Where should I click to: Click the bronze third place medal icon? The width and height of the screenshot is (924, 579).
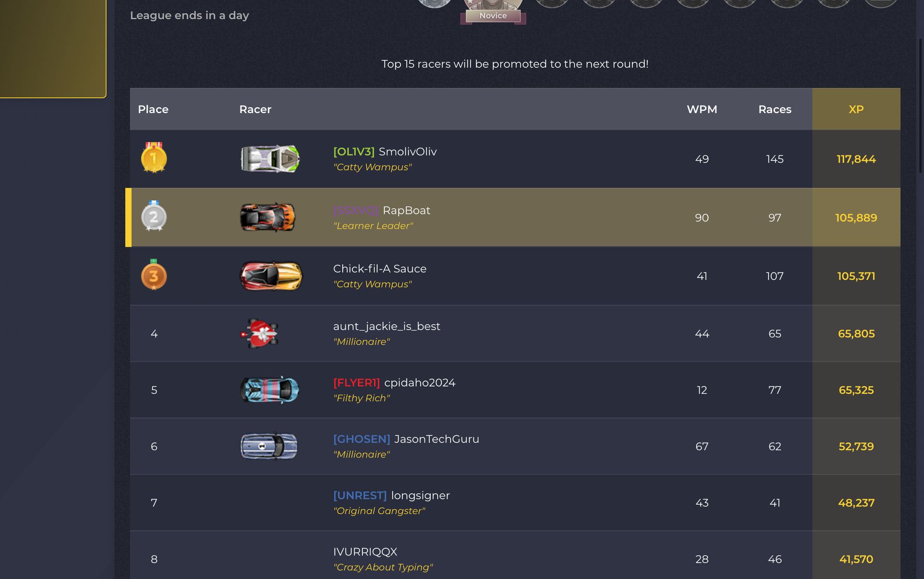(x=154, y=275)
